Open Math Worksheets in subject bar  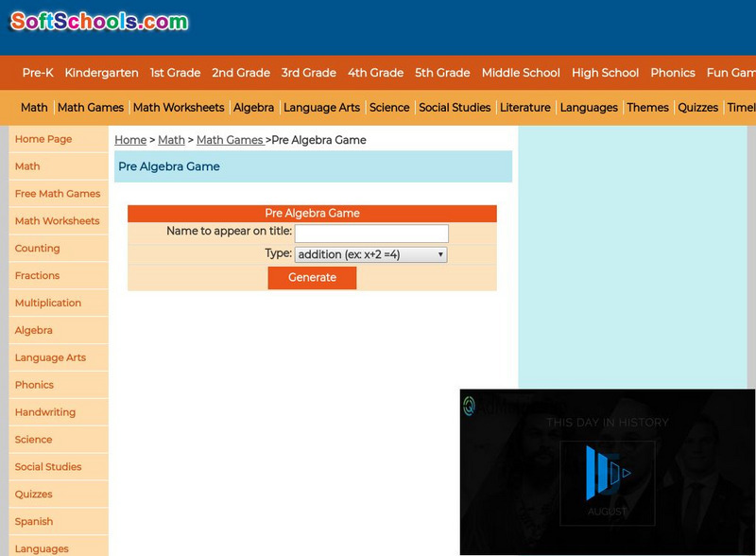(179, 107)
